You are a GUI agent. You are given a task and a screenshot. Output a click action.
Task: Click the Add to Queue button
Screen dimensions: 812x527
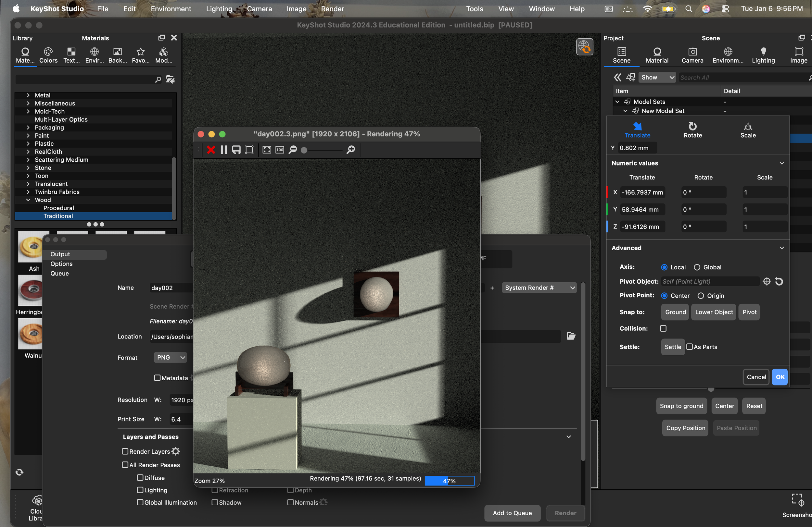[512, 513]
